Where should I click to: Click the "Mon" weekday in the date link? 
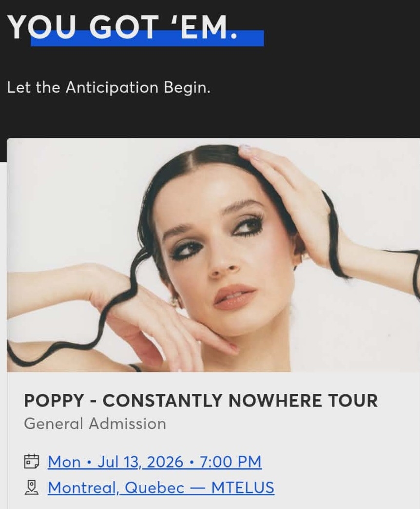(x=64, y=461)
